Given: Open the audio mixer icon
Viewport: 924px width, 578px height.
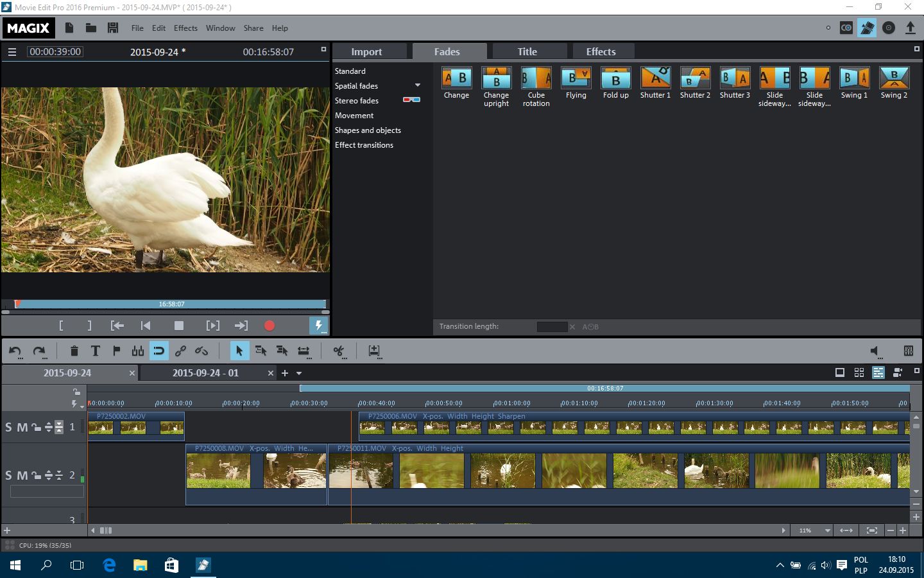Looking at the screenshot, I should (x=908, y=351).
